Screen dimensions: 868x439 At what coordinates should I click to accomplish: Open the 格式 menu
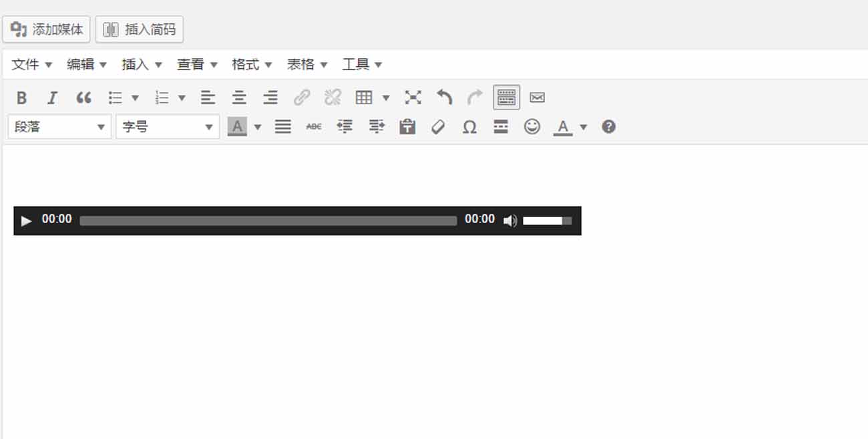click(251, 65)
